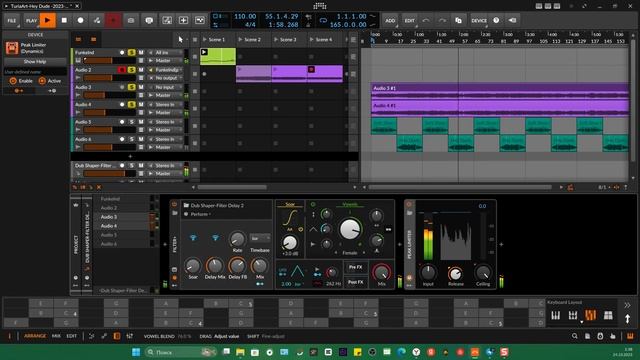Click the add (plus) icon in top toolbar
The height and width of the screenshot is (360, 640).
(183, 20)
